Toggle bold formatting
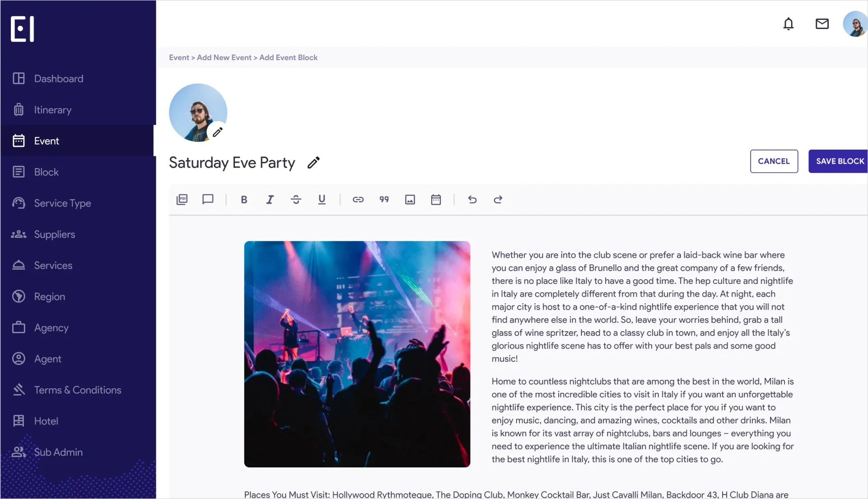 (x=244, y=199)
